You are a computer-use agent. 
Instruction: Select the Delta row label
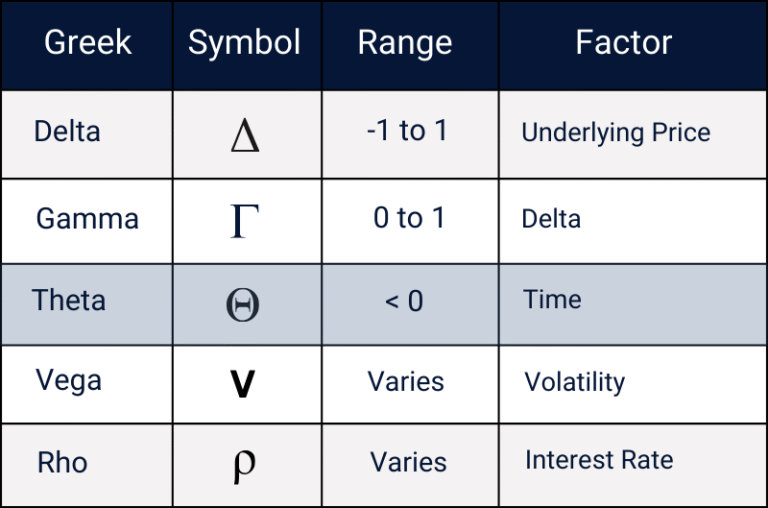pyautogui.click(x=67, y=131)
